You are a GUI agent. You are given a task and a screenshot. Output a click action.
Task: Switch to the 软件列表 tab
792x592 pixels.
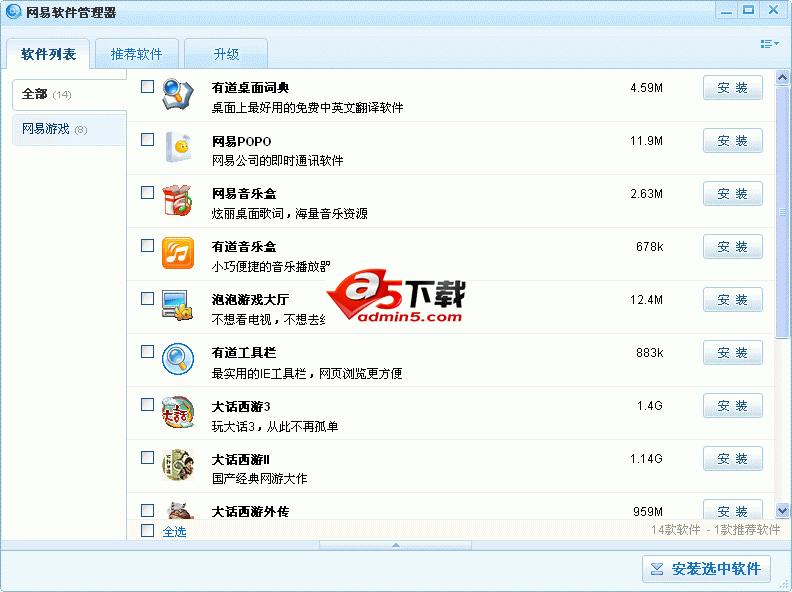48,54
